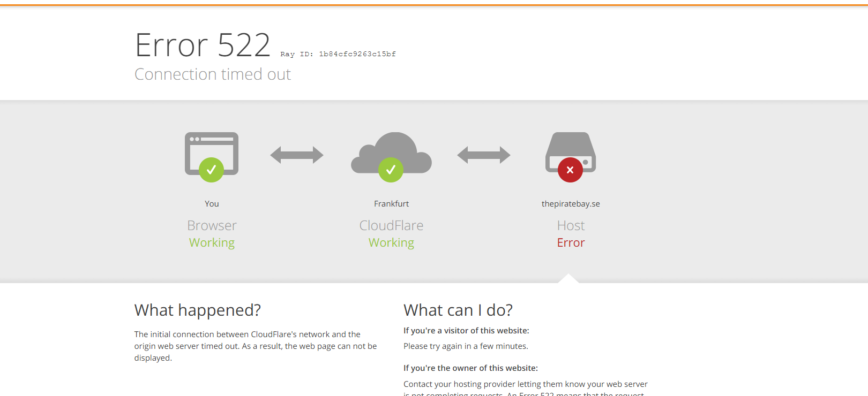Click the arrow between Browser and CloudFlare
Image resolution: width=868 pixels, height=396 pixels.
(297, 155)
